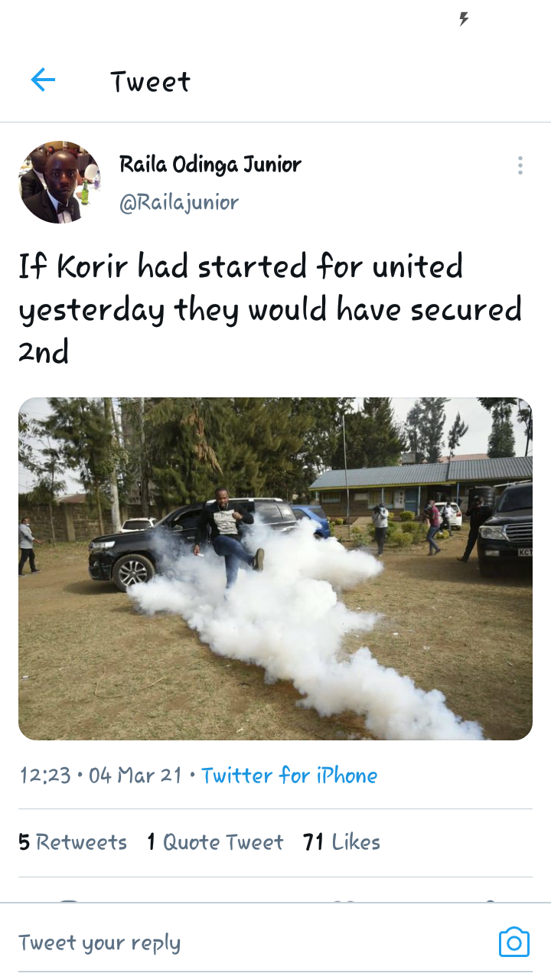The image size is (551, 980).
Task: Tap the 12:23 · 04 Mar 21 timestamp
Action: 101,776
